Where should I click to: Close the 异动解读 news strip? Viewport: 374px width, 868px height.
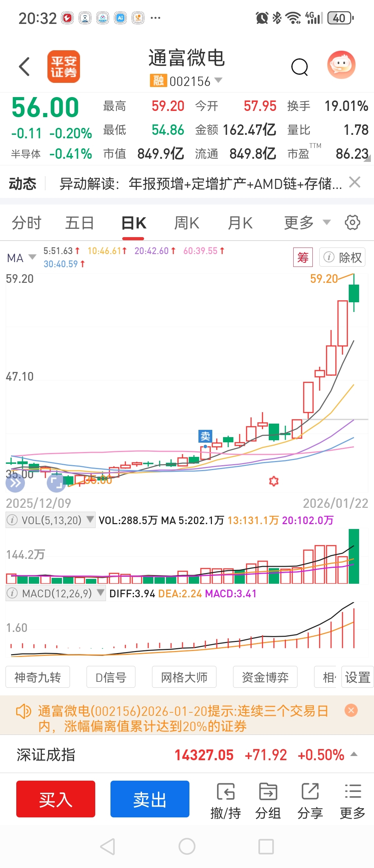[355, 182]
